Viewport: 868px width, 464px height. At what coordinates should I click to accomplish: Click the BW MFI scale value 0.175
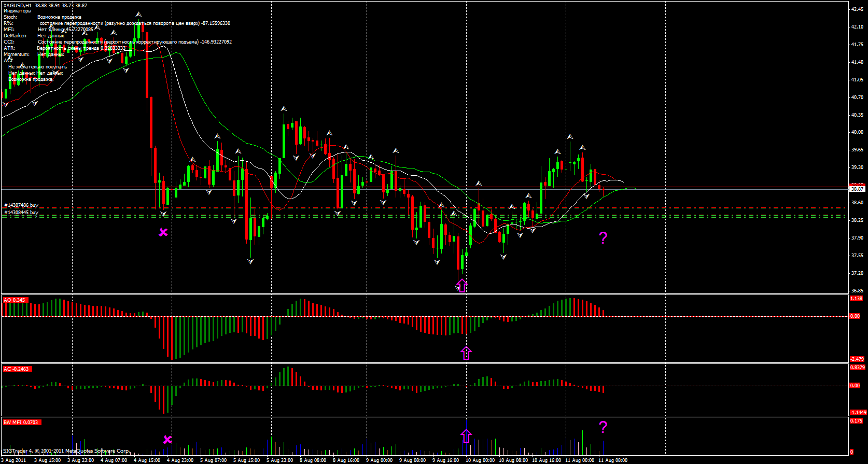click(856, 421)
